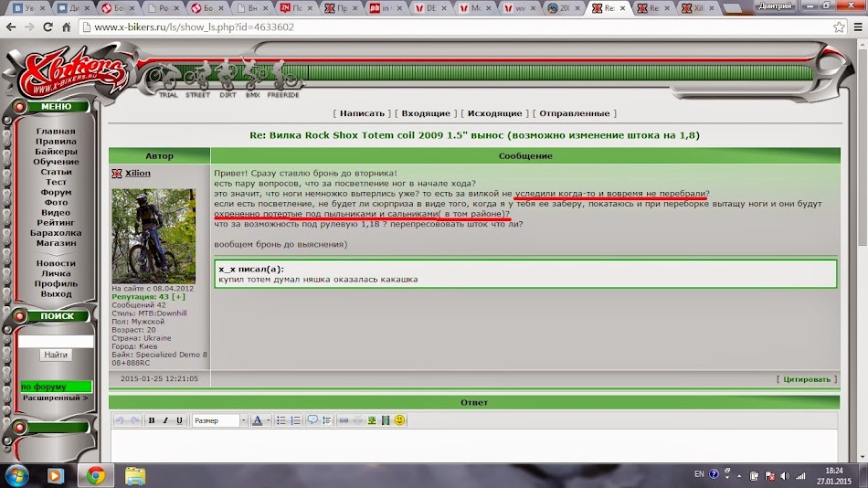Click the browser forward arrow

(29, 27)
